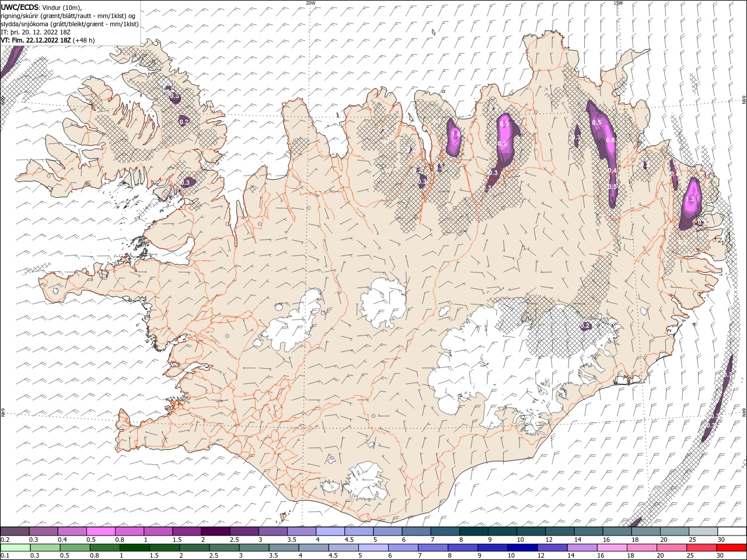
Task: Select the dark purple 2 swatch in upper legend
Action: [x=215, y=531]
